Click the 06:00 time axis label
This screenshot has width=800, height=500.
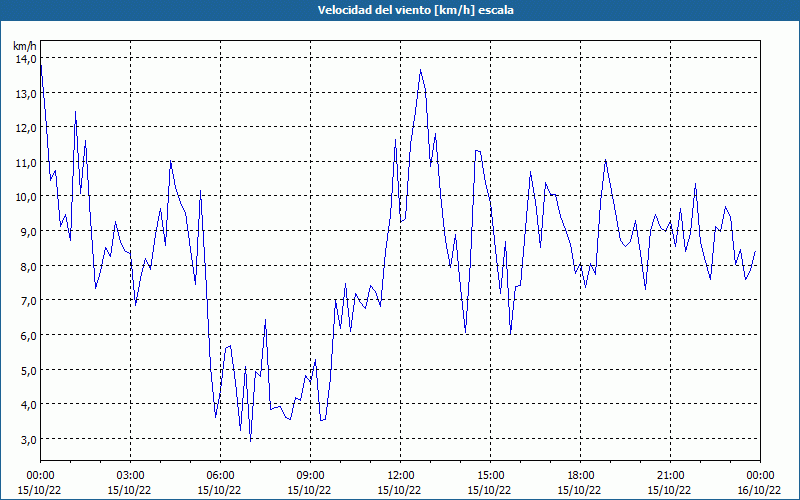click(x=220, y=476)
